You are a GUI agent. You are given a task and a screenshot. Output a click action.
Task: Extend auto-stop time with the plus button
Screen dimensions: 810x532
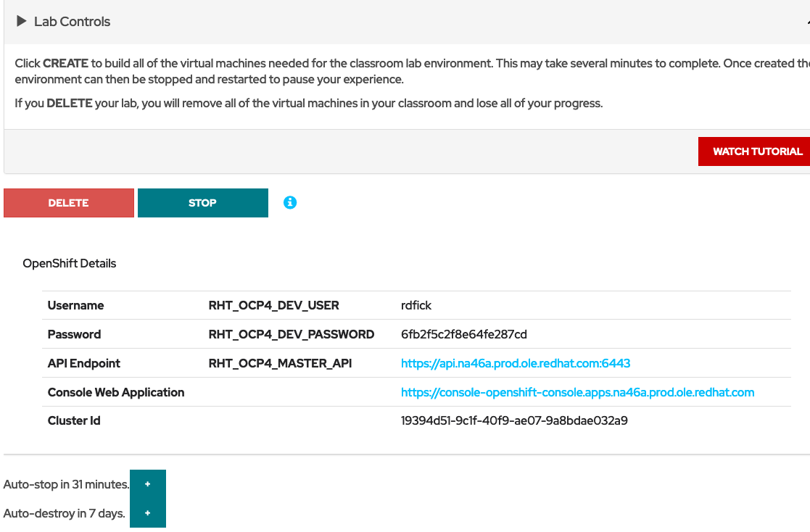147,483
